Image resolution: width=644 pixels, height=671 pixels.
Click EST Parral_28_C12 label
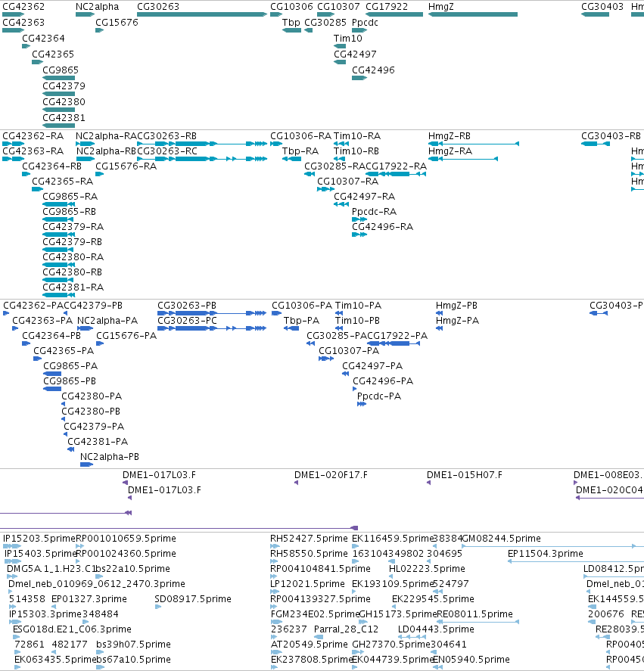point(346,629)
